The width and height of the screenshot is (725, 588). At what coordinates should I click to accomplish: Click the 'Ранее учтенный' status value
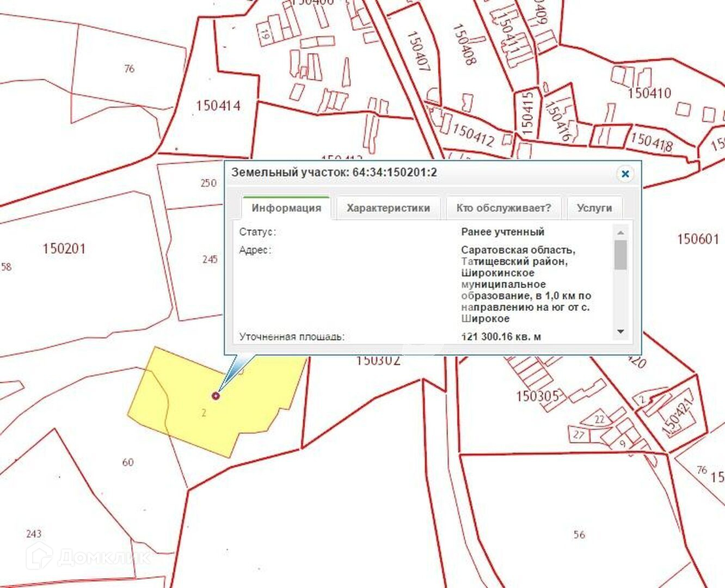coord(502,232)
